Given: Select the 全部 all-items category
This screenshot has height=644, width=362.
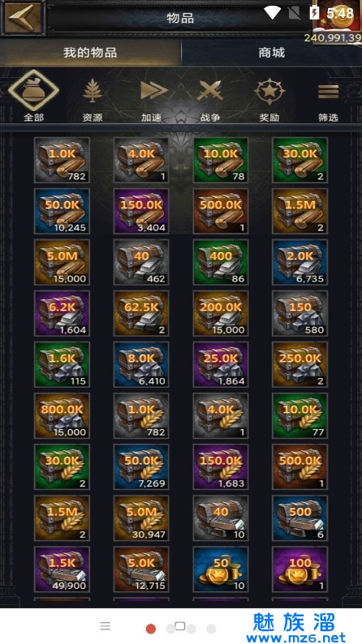Looking at the screenshot, I should point(34,95).
